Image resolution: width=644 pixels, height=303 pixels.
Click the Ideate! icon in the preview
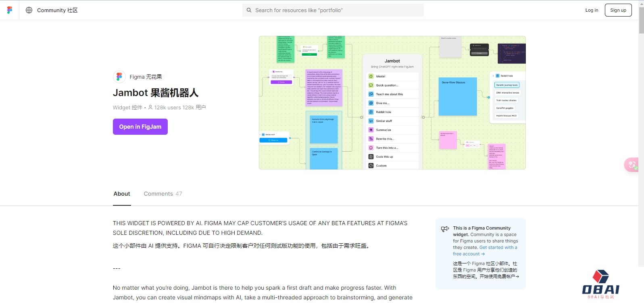point(371,76)
